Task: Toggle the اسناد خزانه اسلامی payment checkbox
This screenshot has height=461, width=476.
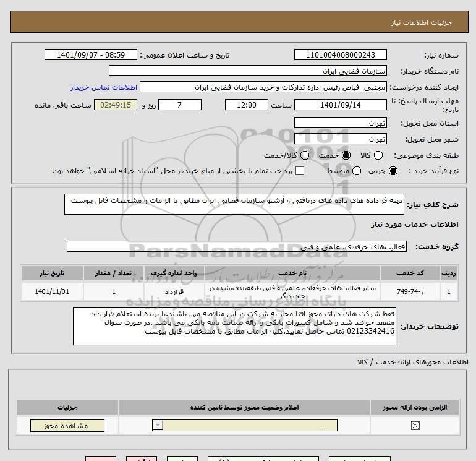Action: pos(300,171)
